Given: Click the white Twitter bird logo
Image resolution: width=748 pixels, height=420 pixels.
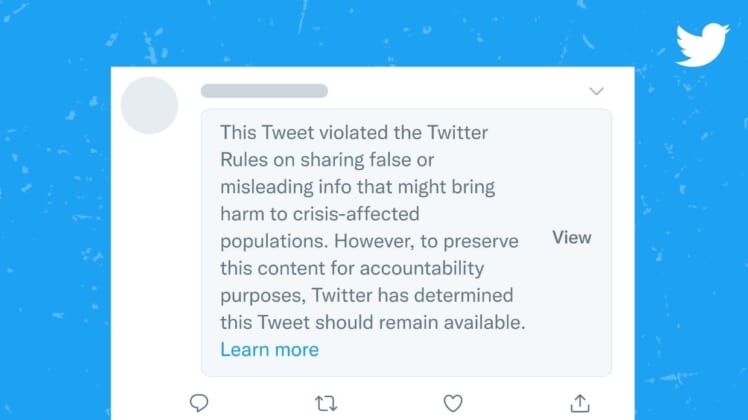Looking at the screenshot, I should click(x=702, y=44).
